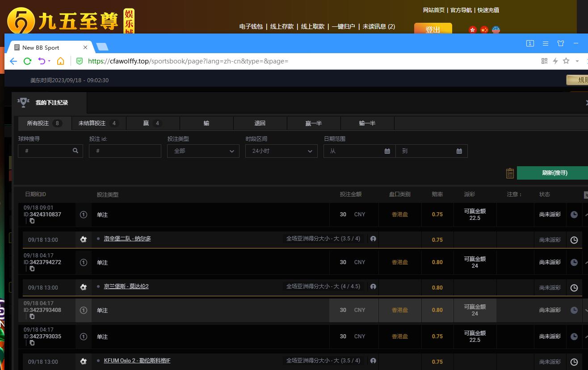Click the clipboard icon beside 刷新(搜寻)

click(510, 173)
